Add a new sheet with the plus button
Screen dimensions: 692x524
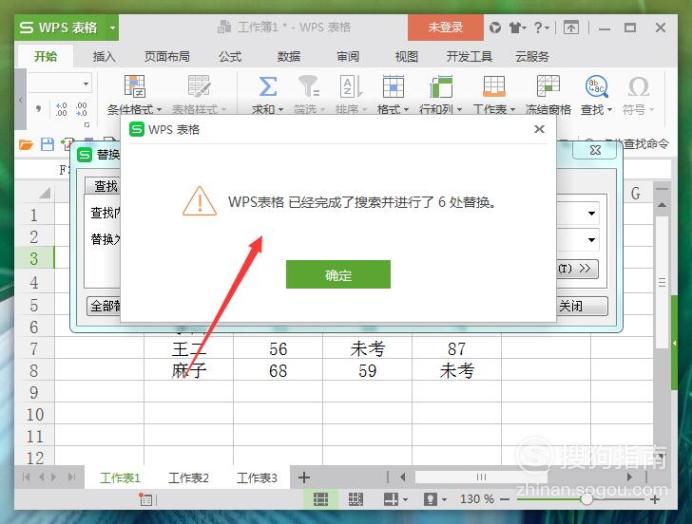pyautogui.click(x=304, y=477)
